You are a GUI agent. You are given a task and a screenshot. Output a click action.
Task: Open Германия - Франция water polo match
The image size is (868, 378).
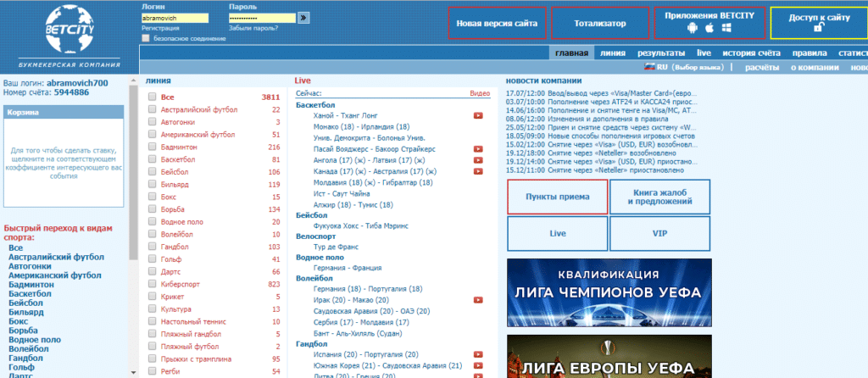click(347, 268)
